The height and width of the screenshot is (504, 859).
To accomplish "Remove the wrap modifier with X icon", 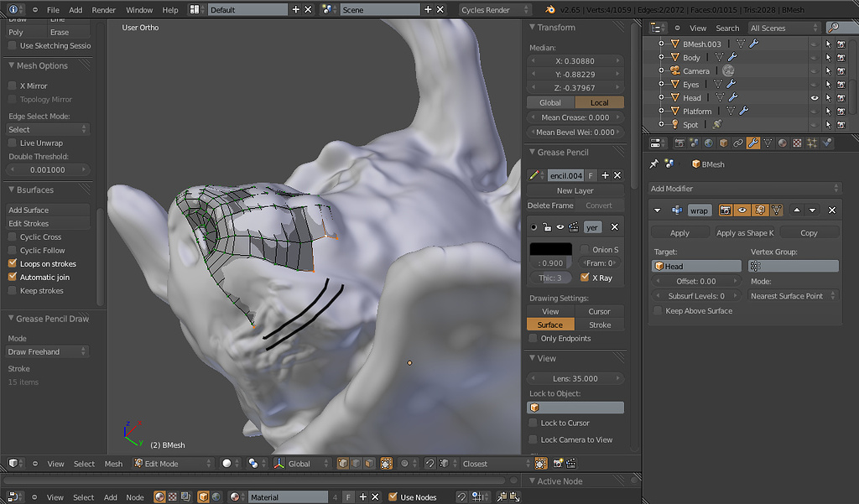I will (x=831, y=210).
